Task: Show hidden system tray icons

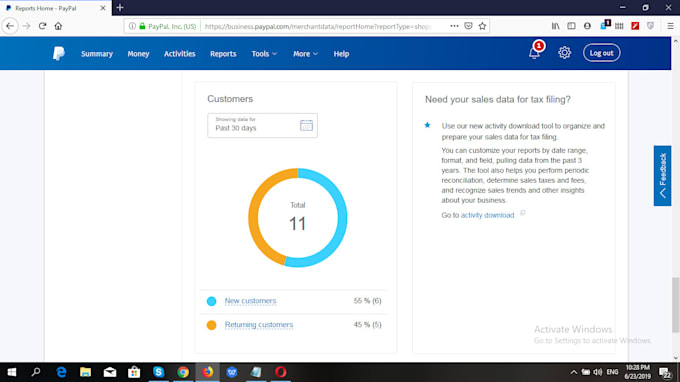Action: 573,372
